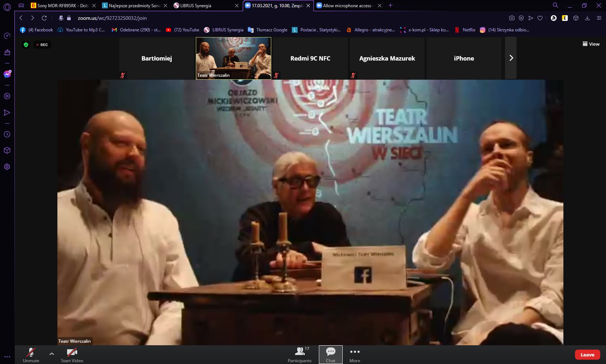Click the green encryption shield icon
606x364 pixels.
pos(26,45)
